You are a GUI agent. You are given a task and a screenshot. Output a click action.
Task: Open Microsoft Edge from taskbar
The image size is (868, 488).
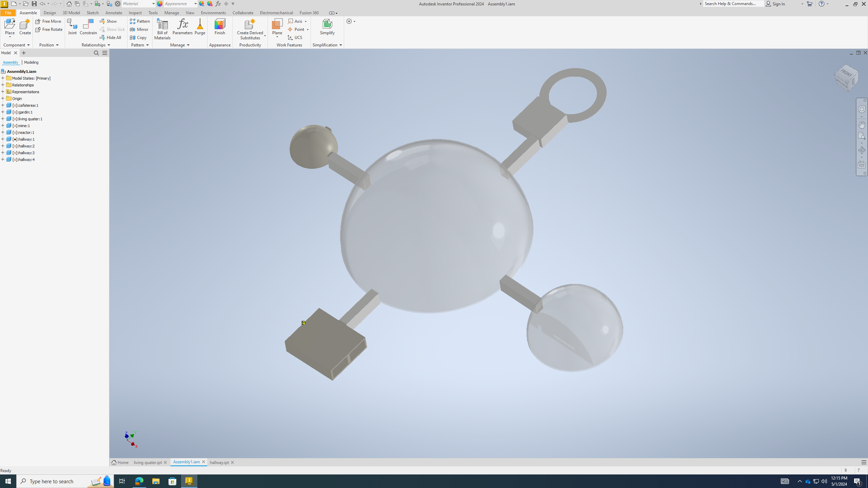pyautogui.click(x=139, y=481)
